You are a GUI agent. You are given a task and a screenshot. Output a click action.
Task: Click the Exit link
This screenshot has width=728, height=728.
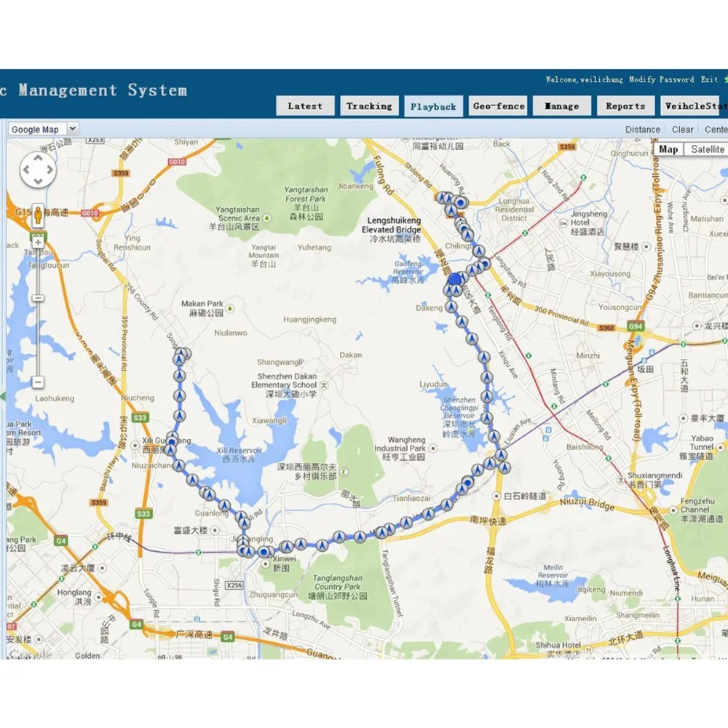coord(709,79)
